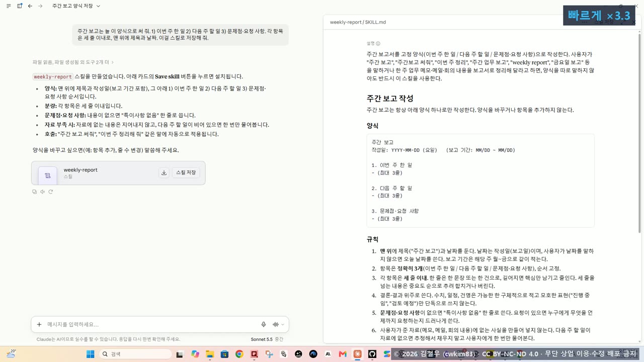Regenerate the response with retry icon

(x=50, y=192)
